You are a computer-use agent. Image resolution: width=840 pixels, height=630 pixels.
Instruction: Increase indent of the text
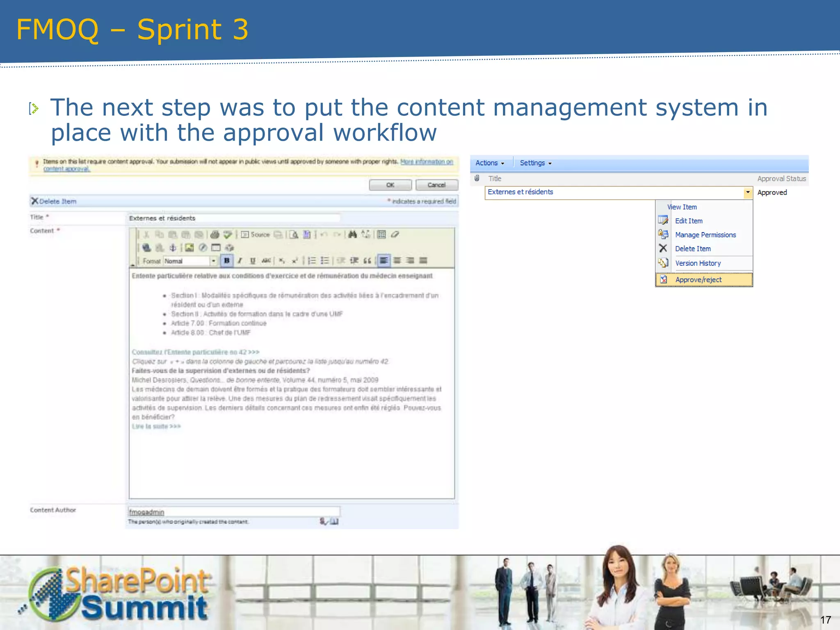pos(354,260)
